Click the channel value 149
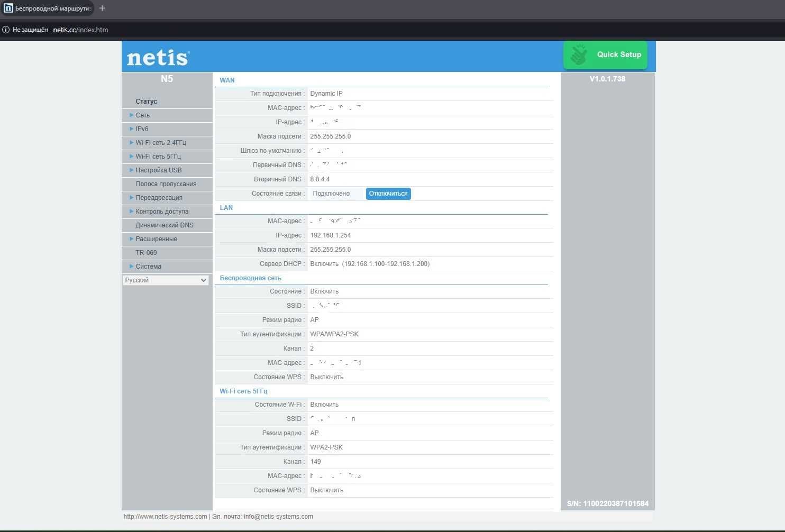Screen dimensions: 785x532 (x=316, y=462)
